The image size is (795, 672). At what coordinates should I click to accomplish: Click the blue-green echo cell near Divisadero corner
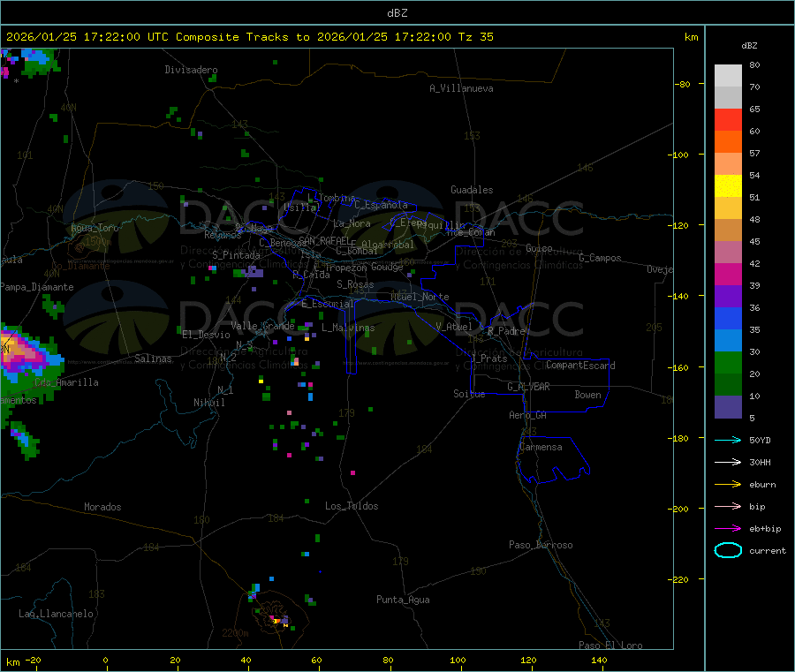[35, 61]
